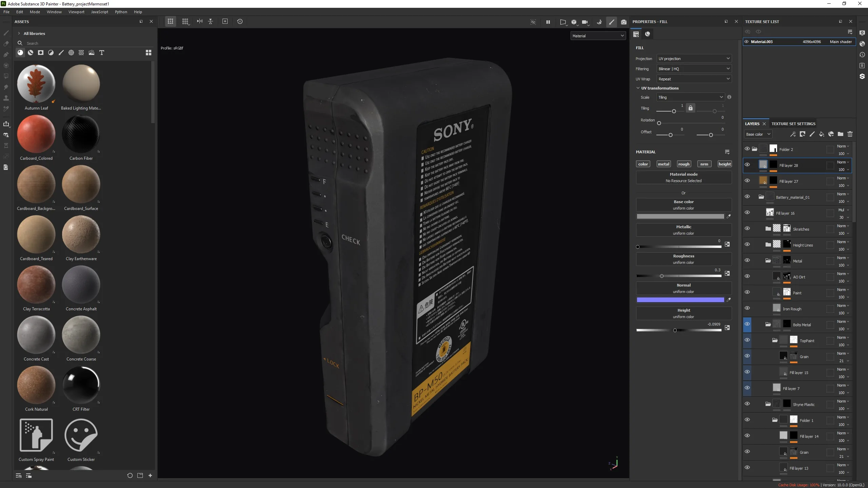Select the Text resources filter icon
Image resolution: width=868 pixels, height=488 pixels.
coord(102,53)
